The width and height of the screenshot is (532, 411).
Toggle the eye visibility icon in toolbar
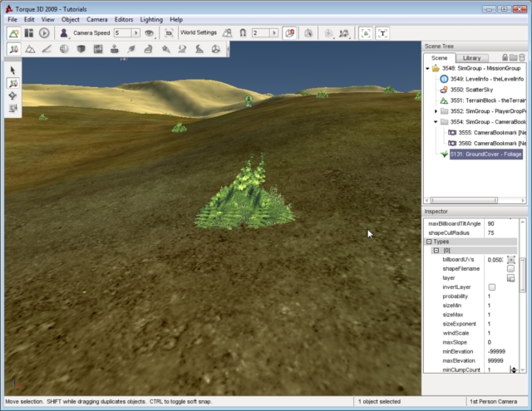pyautogui.click(x=150, y=33)
